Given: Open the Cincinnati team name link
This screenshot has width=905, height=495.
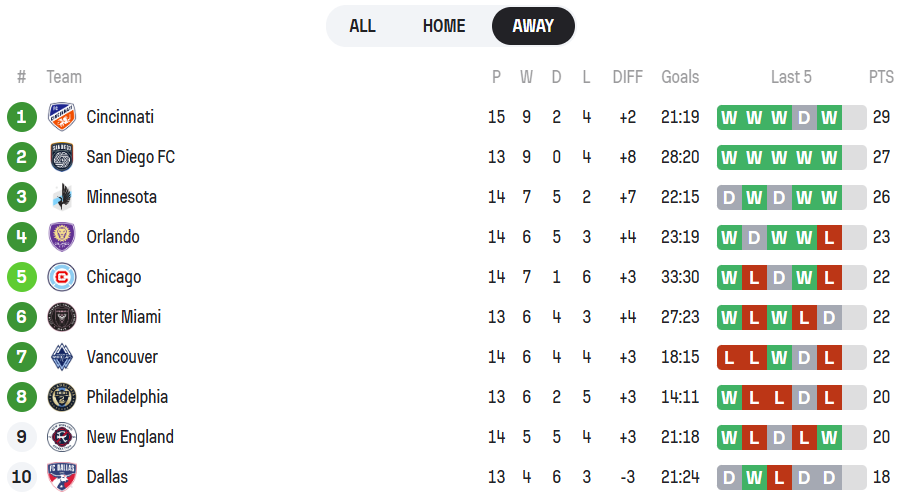Looking at the screenshot, I should coord(120,117).
